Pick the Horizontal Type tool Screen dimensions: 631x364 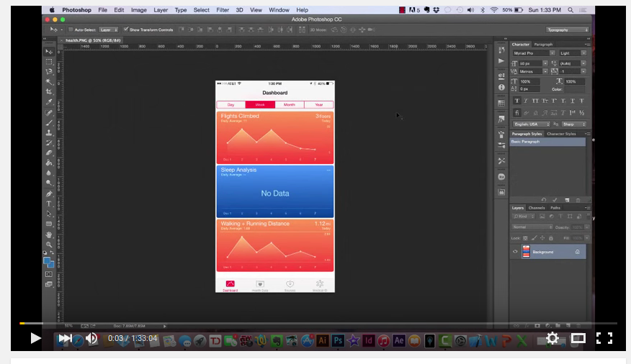[x=49, y=204]
